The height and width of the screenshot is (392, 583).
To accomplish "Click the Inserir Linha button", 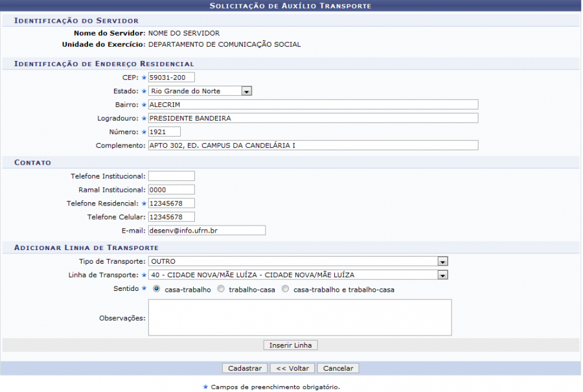I will tap(290, 345).
